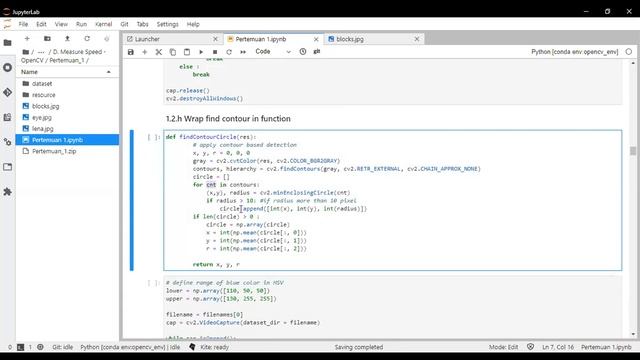Open the Run menu
This screenshot has height=360, width=640.
point(81,24)
